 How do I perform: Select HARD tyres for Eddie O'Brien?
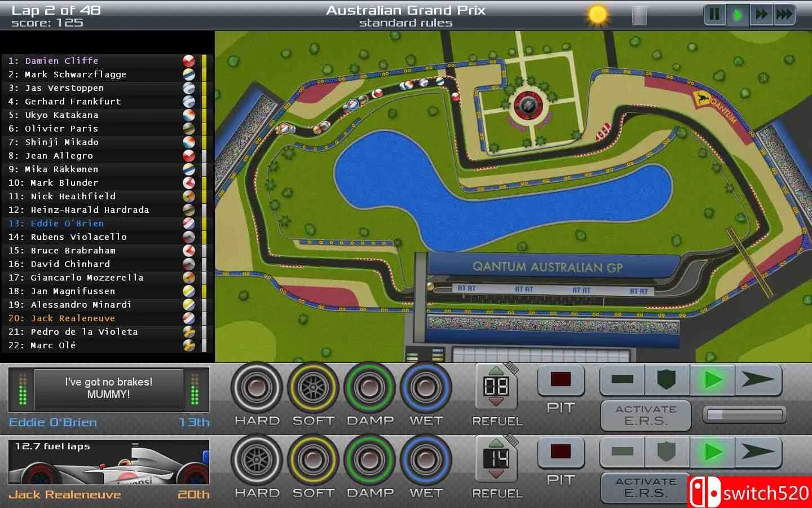click(257, 388)
